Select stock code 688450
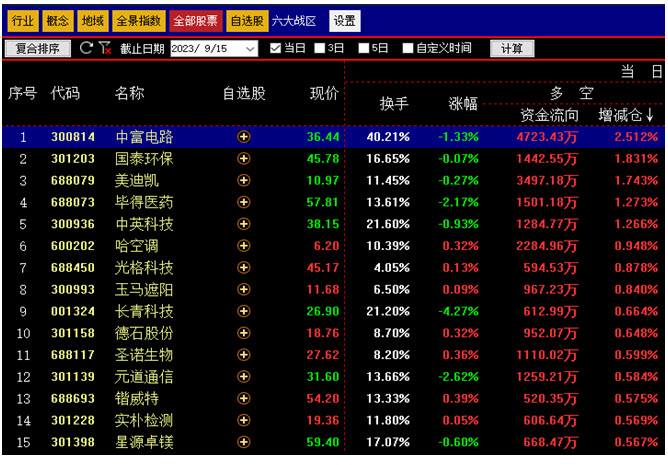668x465 pixels. click(x=73, y=268)
